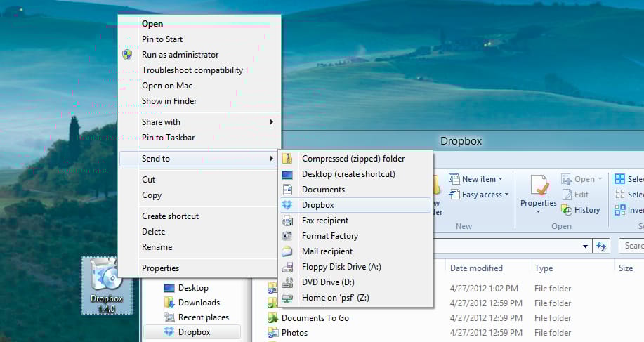644x342 pixels.
Task: Click the Photos folder name
Action: [x=294, y=333]
